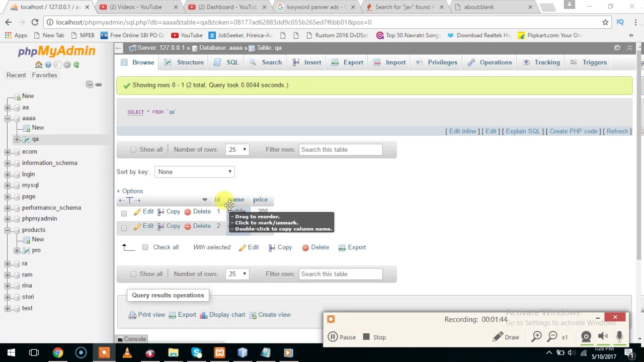Image resolution: width=644 pixels, height=362 pixels.
Task: Select the checkbox for row 1
Action: [124, 213]
